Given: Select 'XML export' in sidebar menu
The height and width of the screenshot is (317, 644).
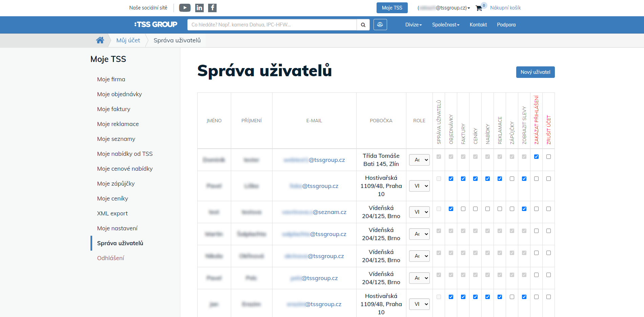Looking at the screenshot, I should coord(112,213).
